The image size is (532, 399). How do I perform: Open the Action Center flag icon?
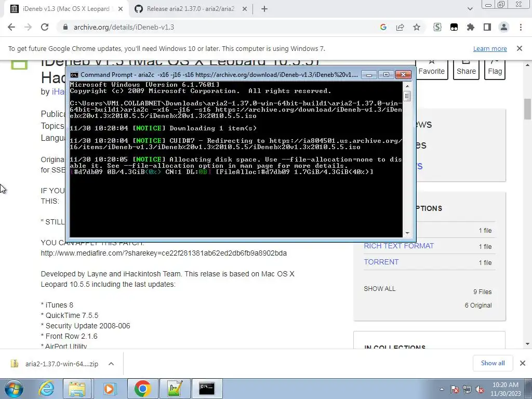pos(455,389)
